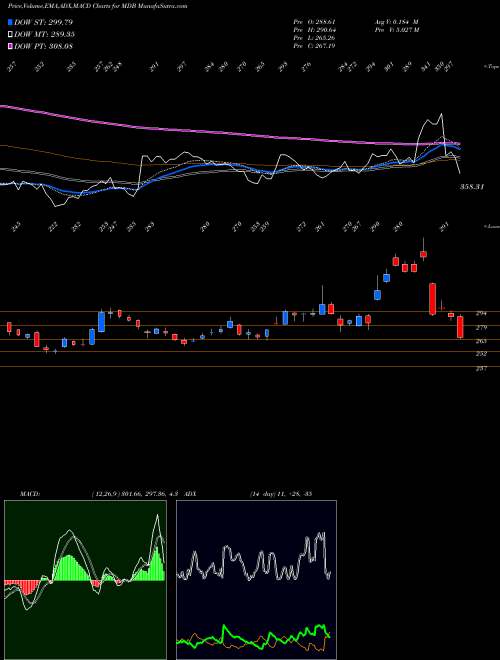Click the 252 price level label
The height and width of the screenshot is (660, 500).
pos(481,354)
